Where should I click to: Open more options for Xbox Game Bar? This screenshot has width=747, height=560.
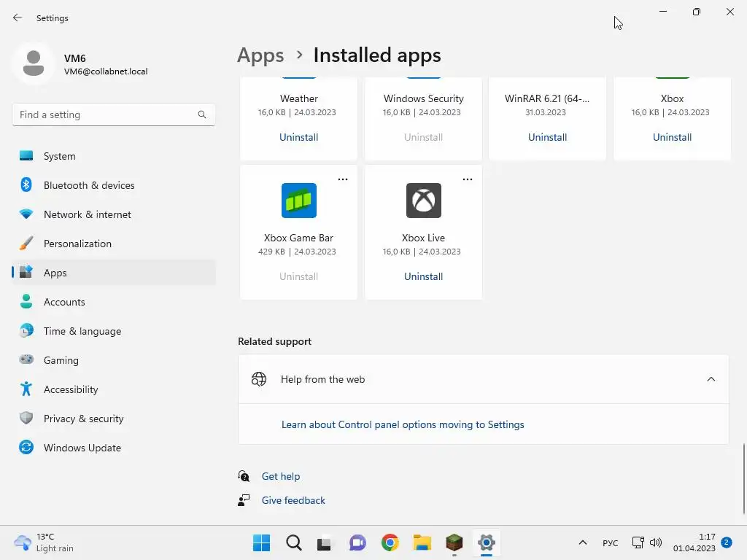343,179
